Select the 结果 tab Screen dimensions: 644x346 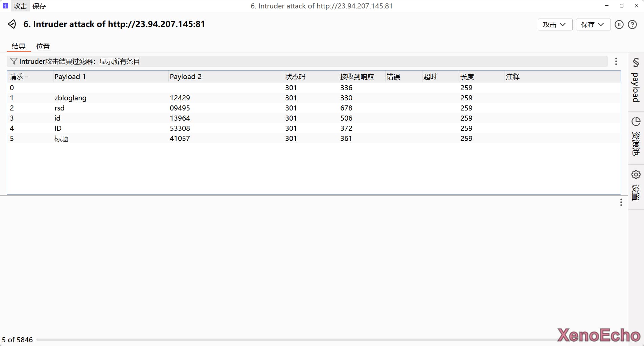tap(19, 46)
